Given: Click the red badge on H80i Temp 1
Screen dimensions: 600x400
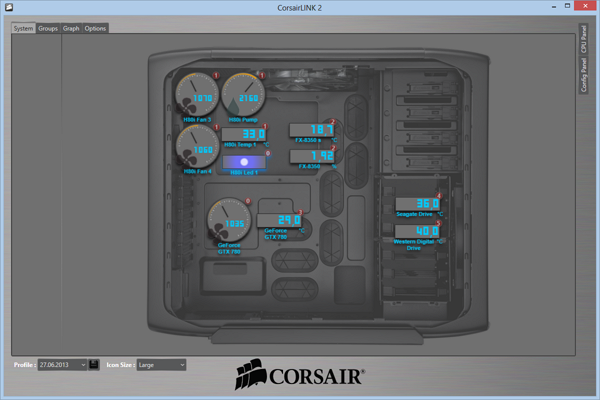Looking at the screenshot, I should [265, 126].
